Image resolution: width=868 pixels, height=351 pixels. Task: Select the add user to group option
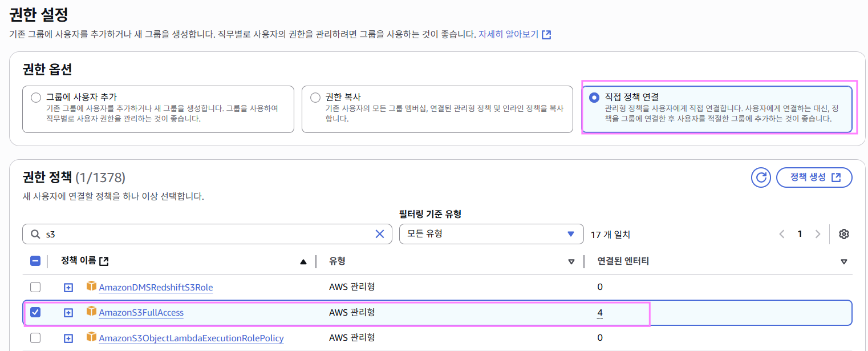pos(36,98)
